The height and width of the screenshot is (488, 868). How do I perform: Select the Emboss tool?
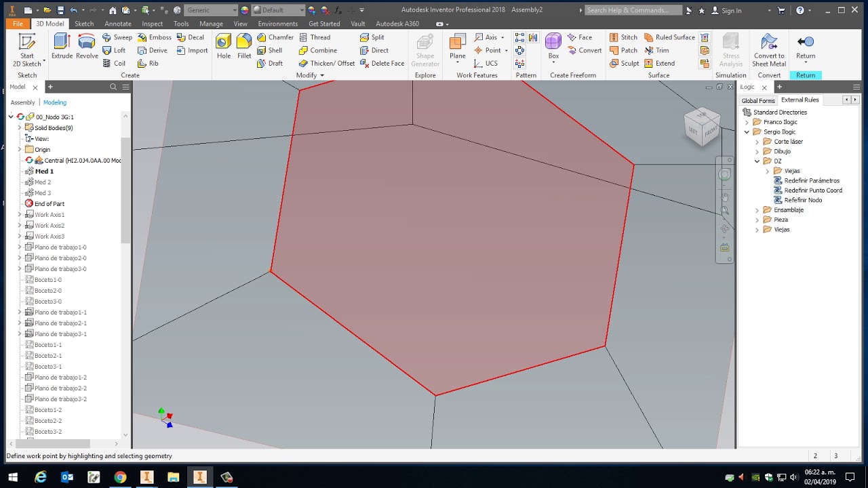154,37
